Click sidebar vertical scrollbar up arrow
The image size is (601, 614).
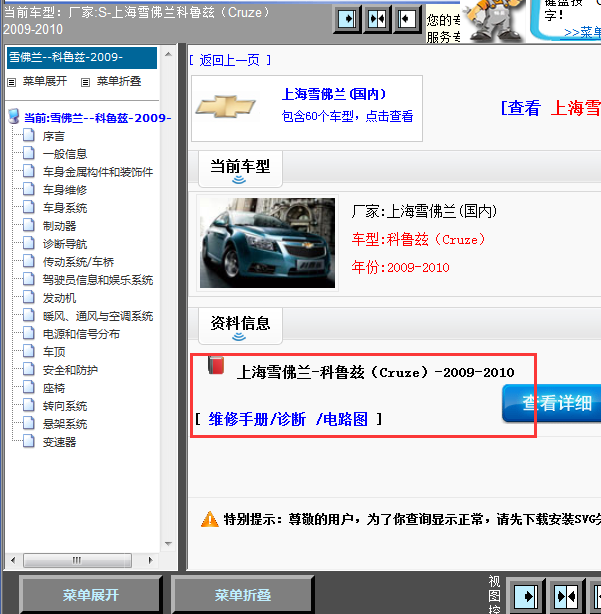point(168,54)
